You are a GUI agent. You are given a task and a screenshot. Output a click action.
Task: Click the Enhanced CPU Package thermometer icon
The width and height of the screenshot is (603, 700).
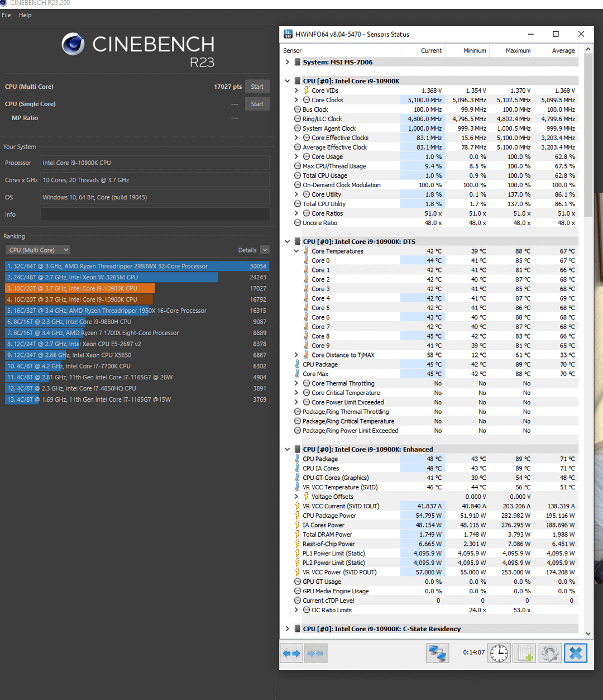(x=297, y=459)
